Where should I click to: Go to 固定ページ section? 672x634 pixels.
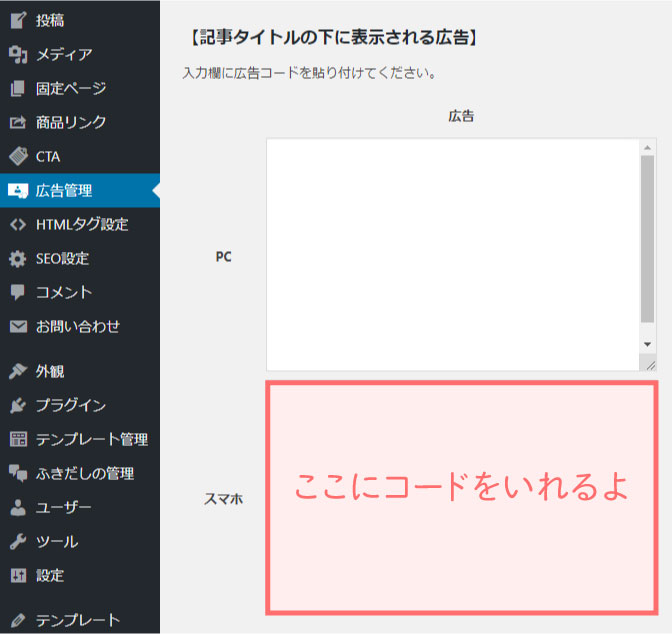point(80,88)
